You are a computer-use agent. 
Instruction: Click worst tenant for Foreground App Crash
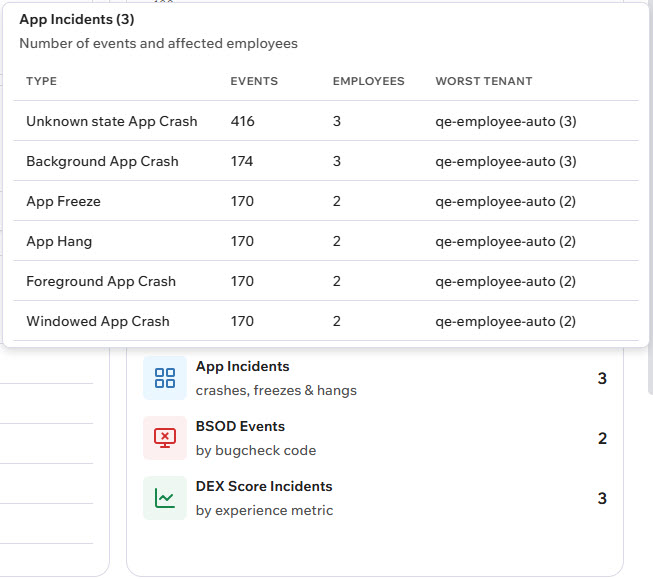[506, 281]
